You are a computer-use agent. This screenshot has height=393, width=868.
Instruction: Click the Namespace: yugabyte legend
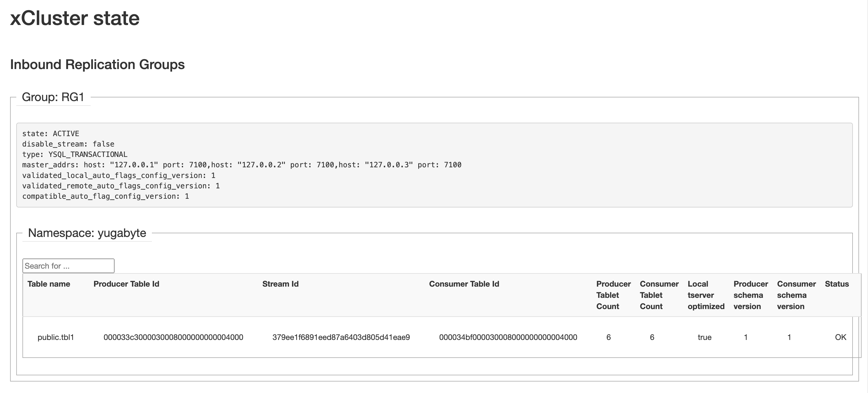87,233
